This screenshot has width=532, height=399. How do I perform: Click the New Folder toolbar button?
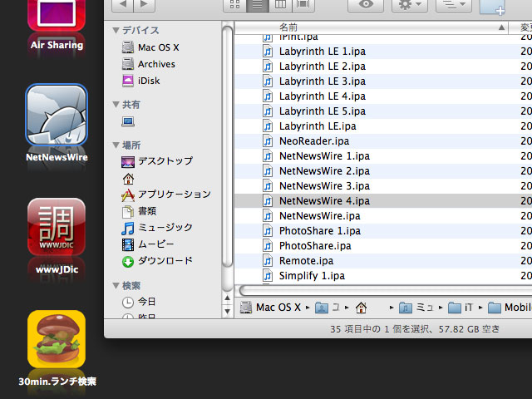(x=492, y=7)
